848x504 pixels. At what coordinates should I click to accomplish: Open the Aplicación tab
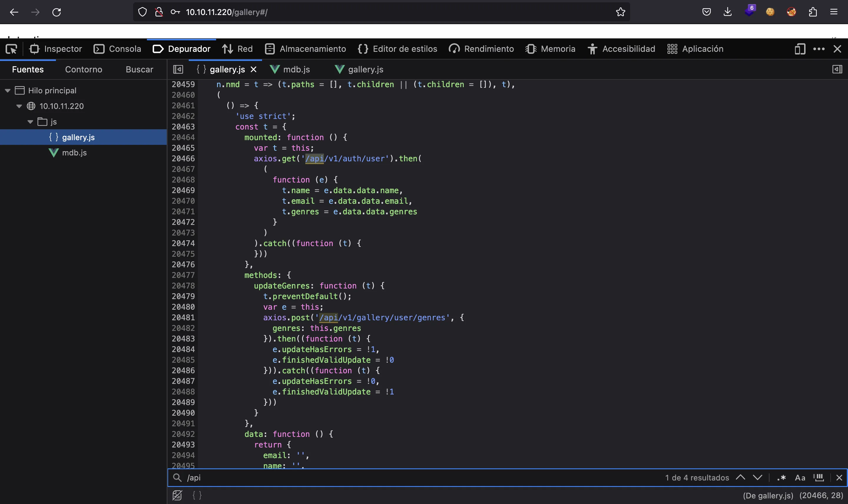point(695,49)
